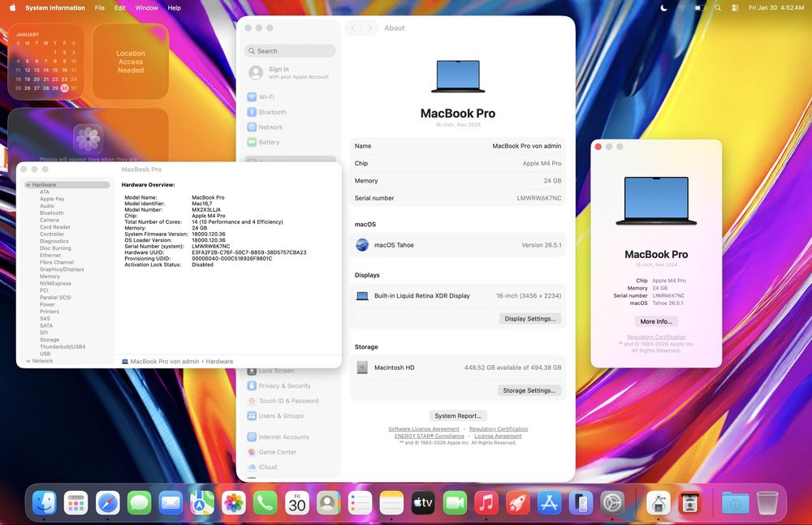Collapse the Network section in System Information sidebar
Viewport: 812px width, 525px height.
(28, 361)
